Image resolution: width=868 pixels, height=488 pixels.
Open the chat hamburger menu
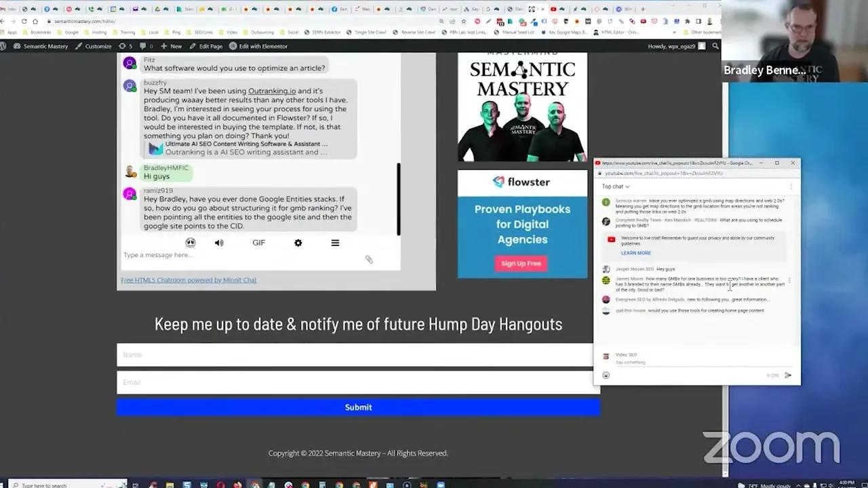tap(335, 243)
